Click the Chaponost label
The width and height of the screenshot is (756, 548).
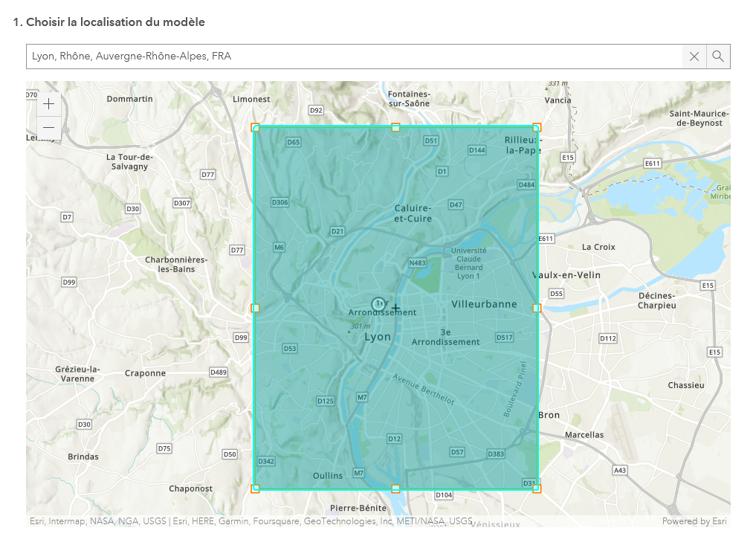point(190,489)
